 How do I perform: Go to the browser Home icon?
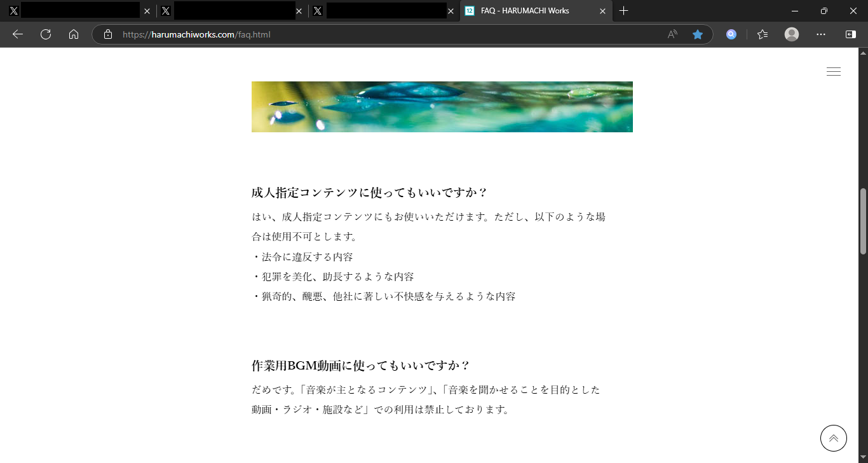(x=74, y=34)
